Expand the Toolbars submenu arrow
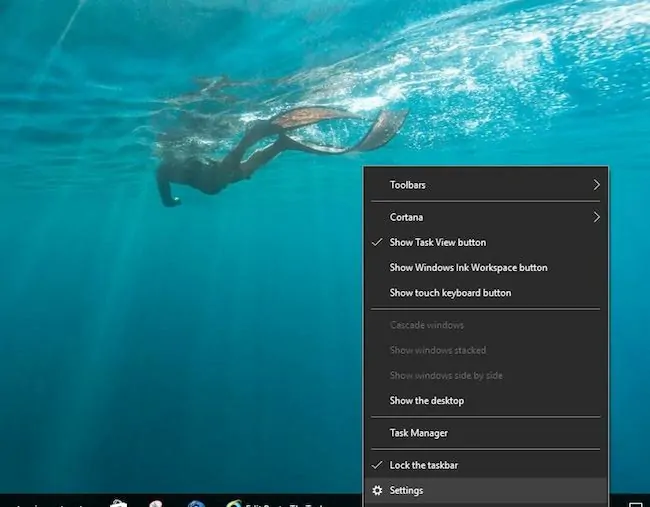This screenshot has width=650, height=507. [596, 185]
